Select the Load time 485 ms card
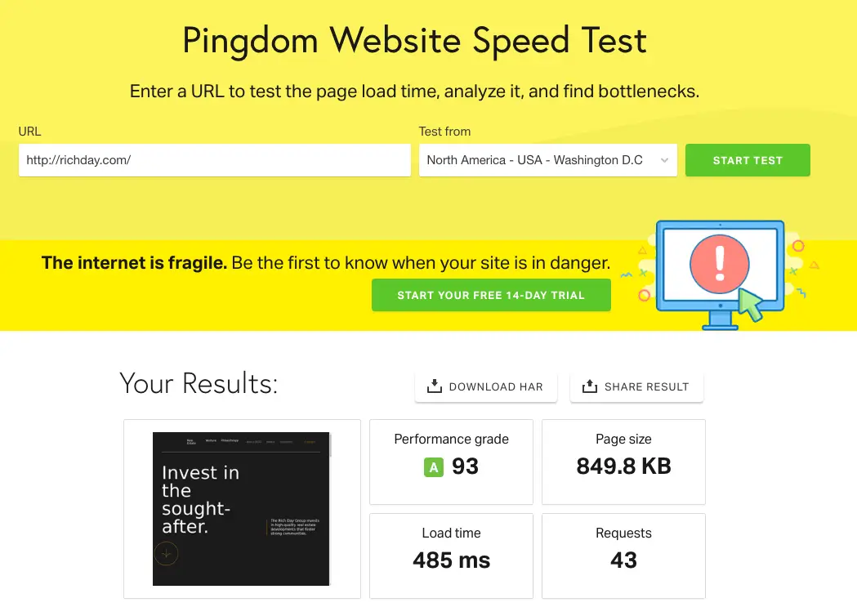The image size is (857, 616). 451,556
